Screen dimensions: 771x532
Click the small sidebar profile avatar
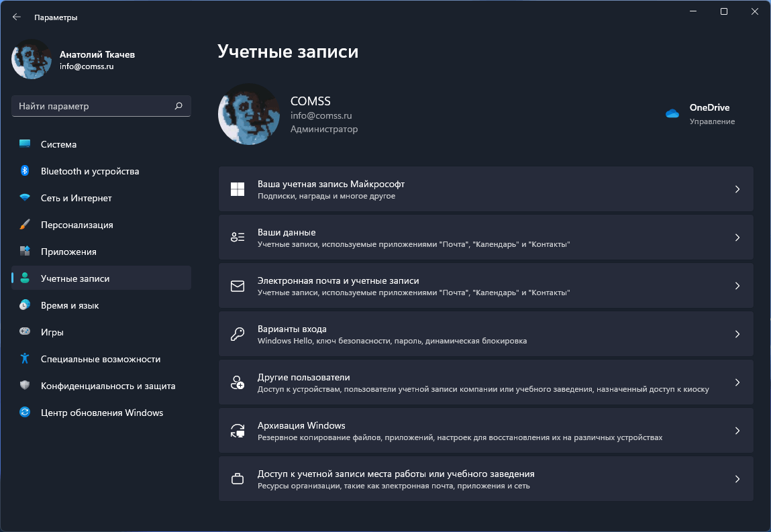32,59
